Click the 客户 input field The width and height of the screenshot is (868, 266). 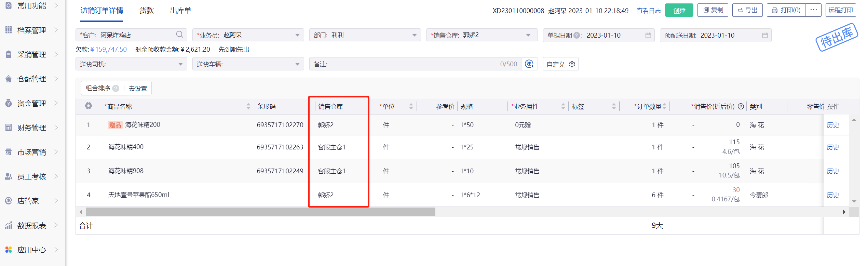coord(131,35)
